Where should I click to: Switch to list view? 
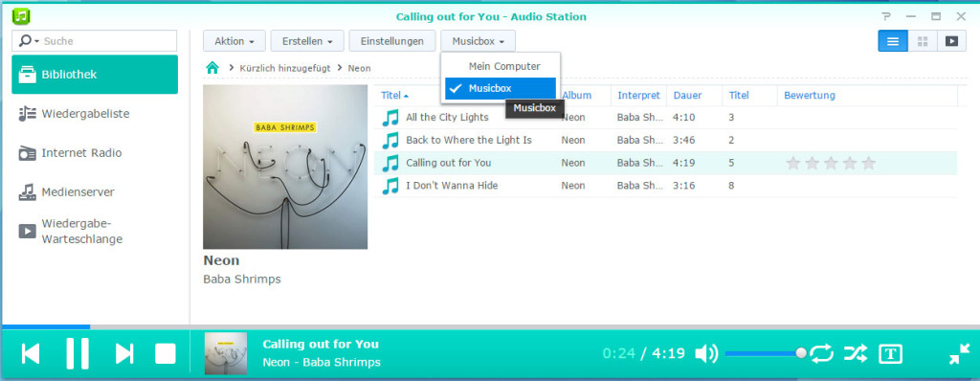[893, 41]
